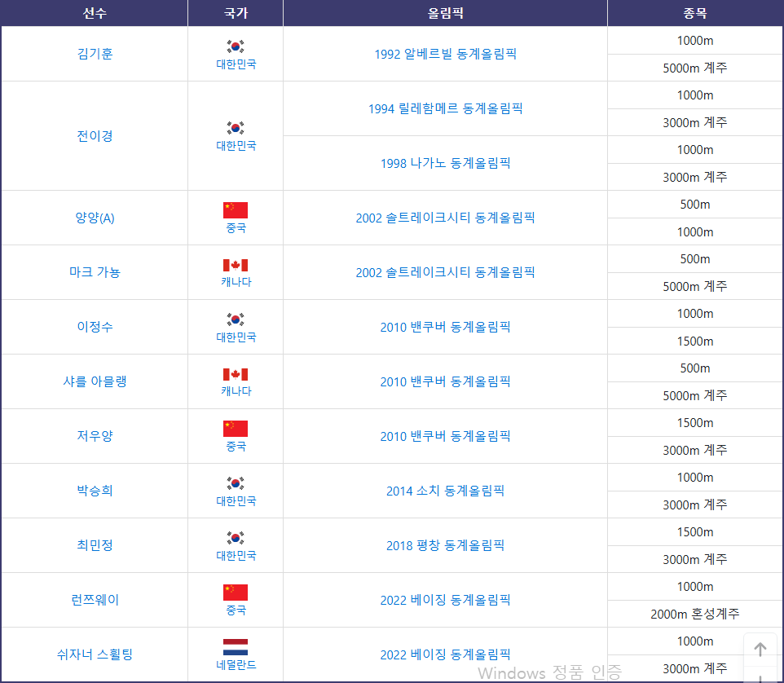
Task: Select 1500m cell in 저우양 row
Action: (x=695, y=422)
